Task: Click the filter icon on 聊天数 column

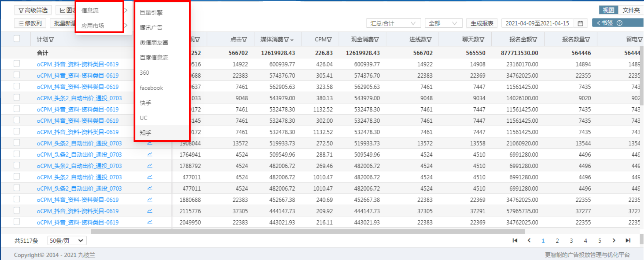Action: (482, 39)
